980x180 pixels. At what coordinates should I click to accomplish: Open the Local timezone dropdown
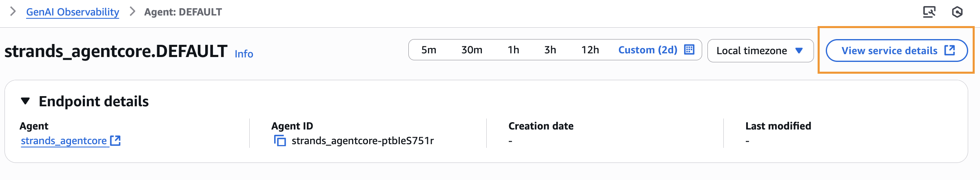760,50
